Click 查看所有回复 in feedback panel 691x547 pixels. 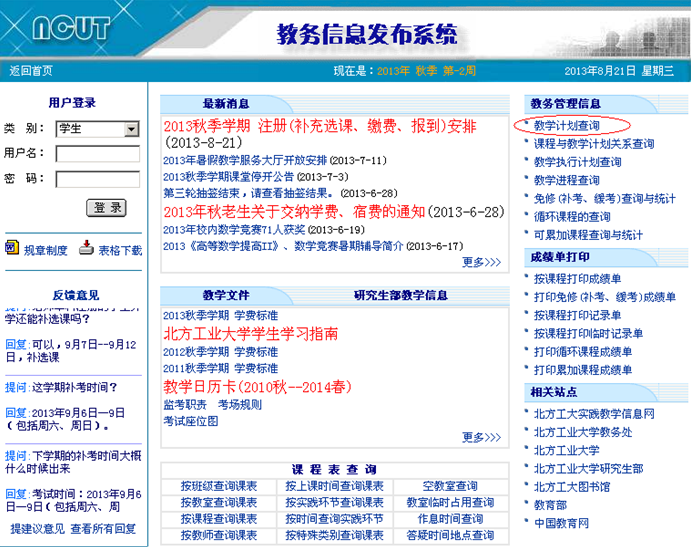coord(103,528)
